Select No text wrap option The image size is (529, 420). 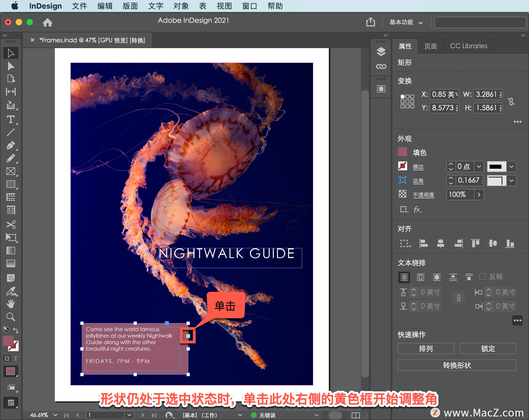404,277
